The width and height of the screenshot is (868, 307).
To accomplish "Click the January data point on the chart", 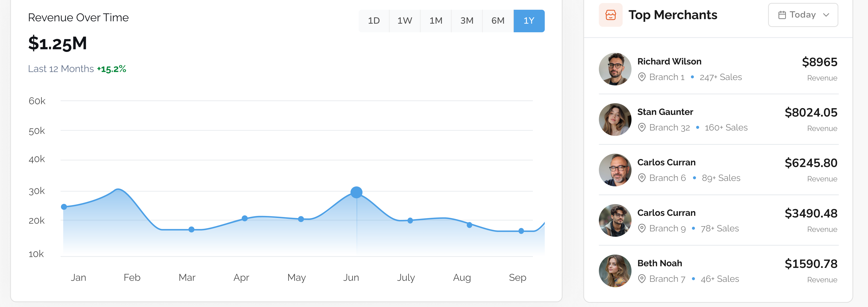I will [64, 207].
